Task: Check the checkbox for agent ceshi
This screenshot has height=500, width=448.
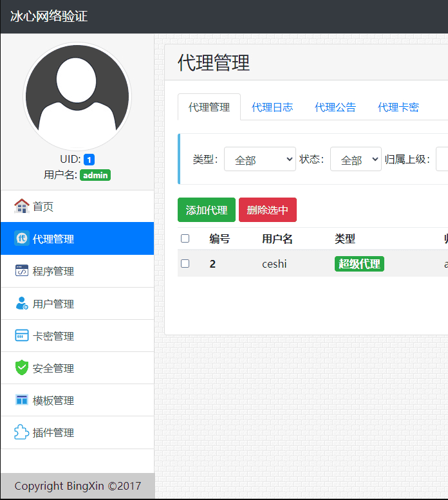Action: [x=185, y=263]
